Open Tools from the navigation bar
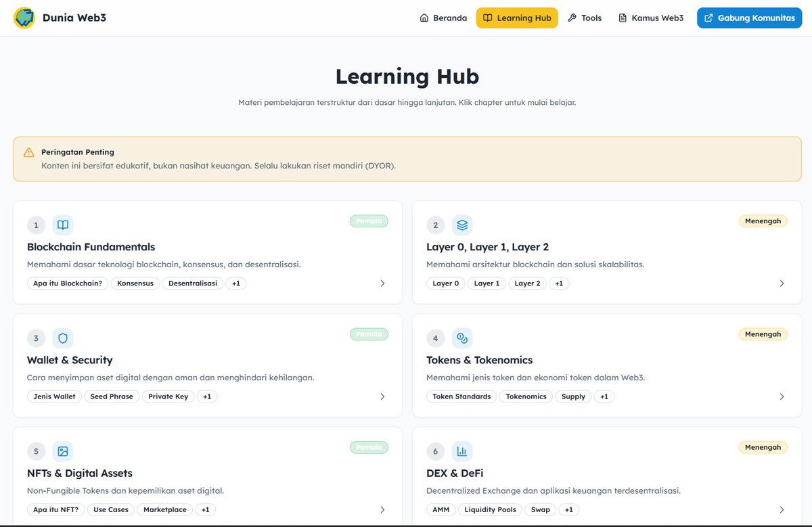The height and width of the screenshot is (527, 812). tap(585, 18)
